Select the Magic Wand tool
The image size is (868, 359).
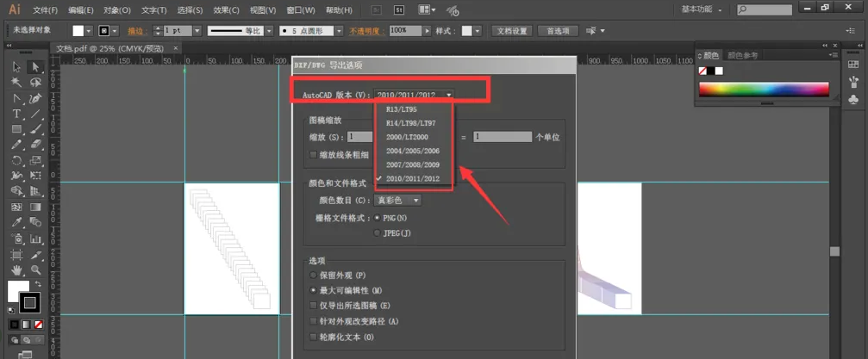pyautogui.click(x=17, y=83)
